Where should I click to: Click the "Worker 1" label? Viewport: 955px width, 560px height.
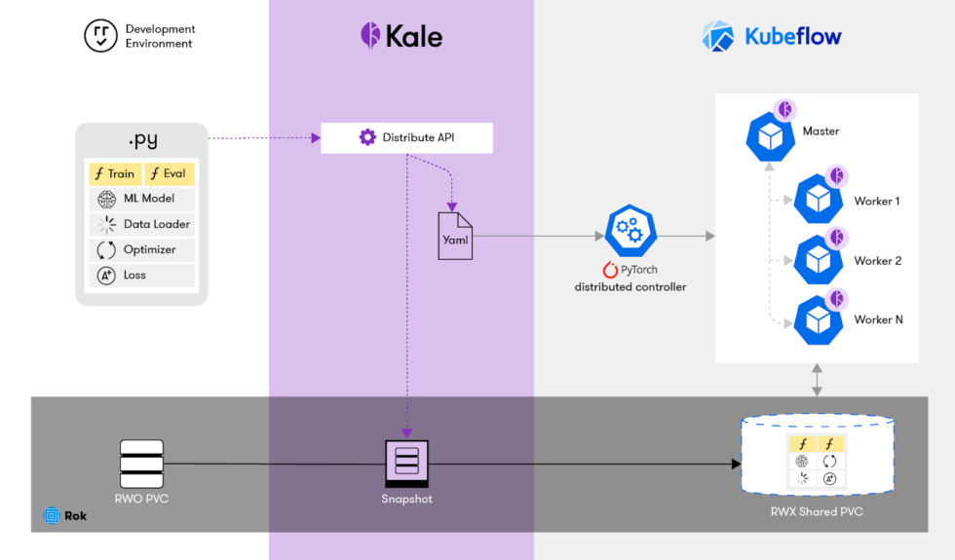[877, 202]
